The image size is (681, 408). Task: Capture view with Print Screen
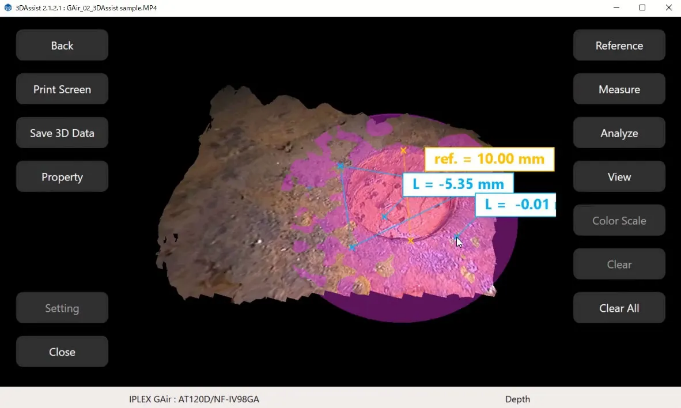[x=62, y=89]
